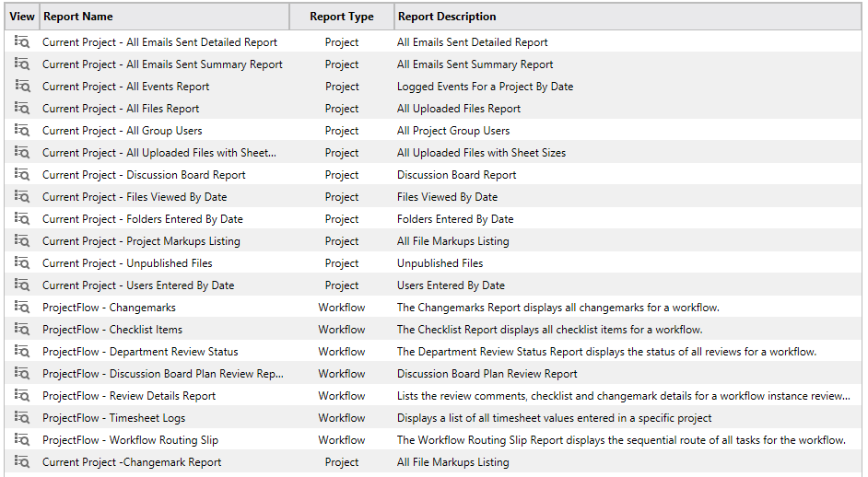Select 'ProjectFlow - Department Review Status' name
868x477 pixels.
[140, 353]
